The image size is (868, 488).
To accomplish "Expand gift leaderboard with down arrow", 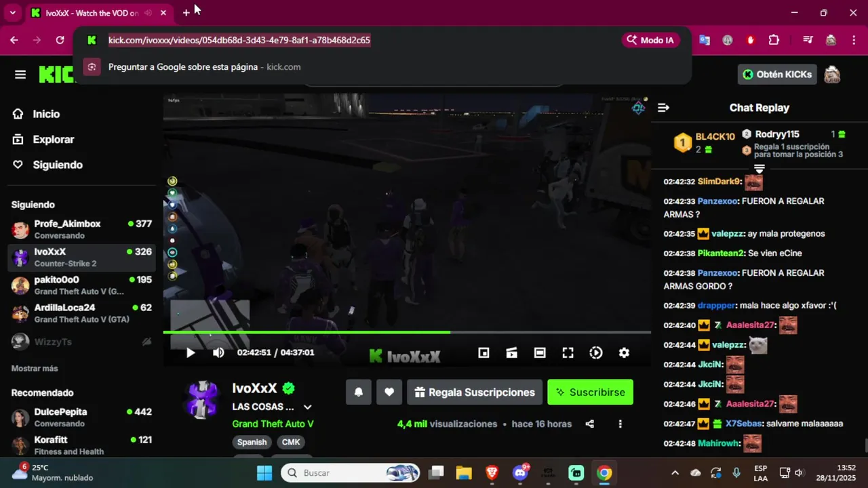I will (x=759, y=168).
